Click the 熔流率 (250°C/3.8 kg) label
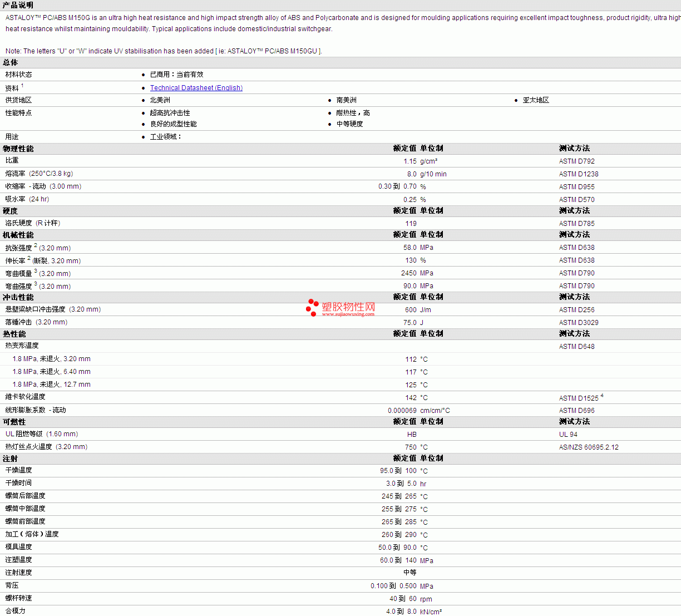681x616 pixels. point(40,174)
